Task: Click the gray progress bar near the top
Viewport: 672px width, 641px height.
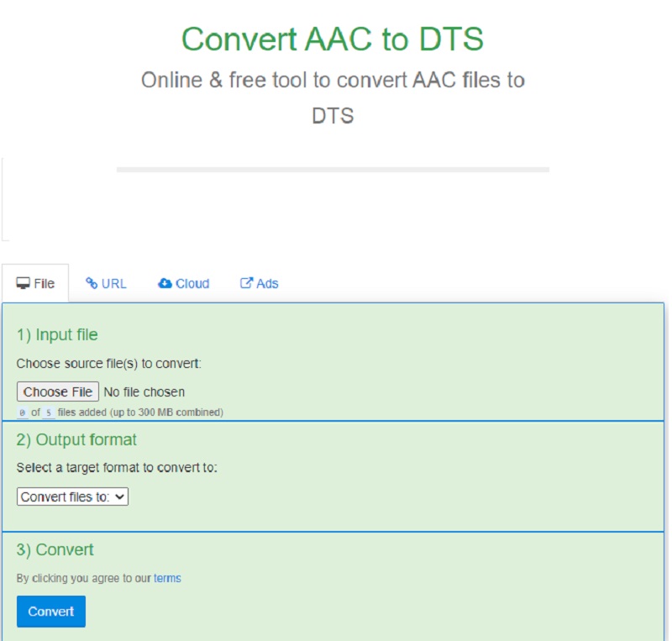Action: (x=333, y=168)
